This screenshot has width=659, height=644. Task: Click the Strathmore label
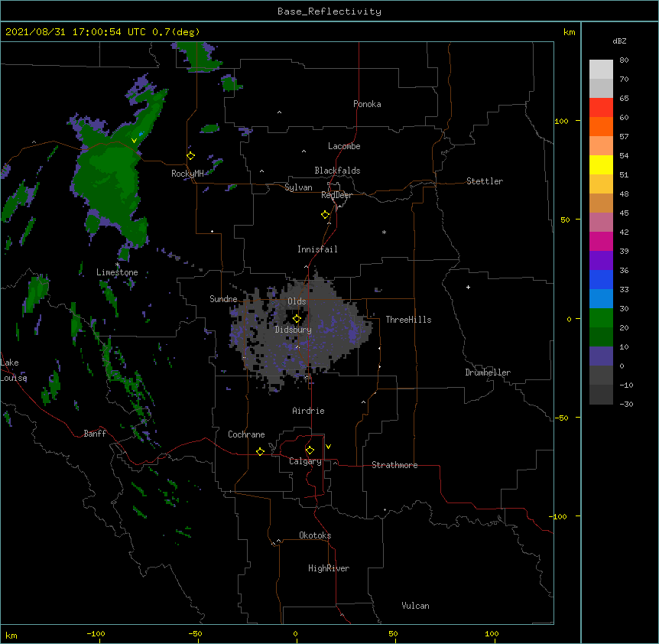tap(394, 465)
